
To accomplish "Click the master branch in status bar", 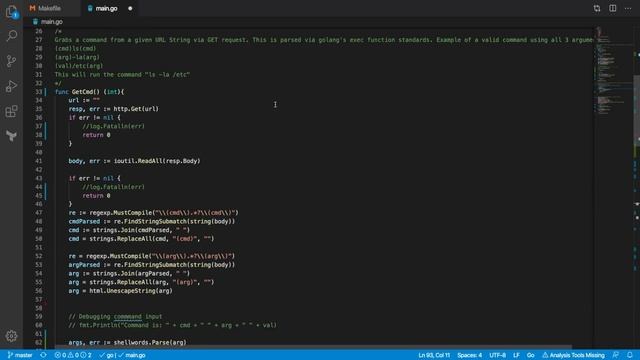I will coord(20,355).
